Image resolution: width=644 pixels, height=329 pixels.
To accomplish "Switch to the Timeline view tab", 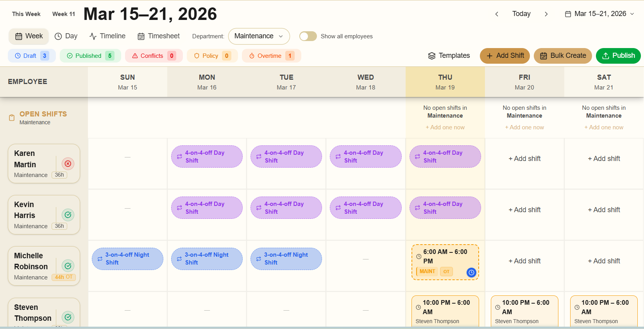I will click(107, 36).
